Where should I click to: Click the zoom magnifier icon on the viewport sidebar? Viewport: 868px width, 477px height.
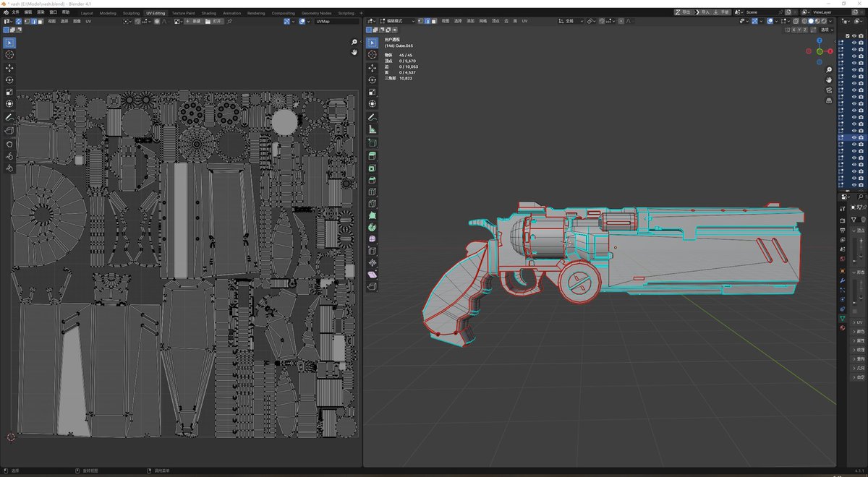(829, 69)
